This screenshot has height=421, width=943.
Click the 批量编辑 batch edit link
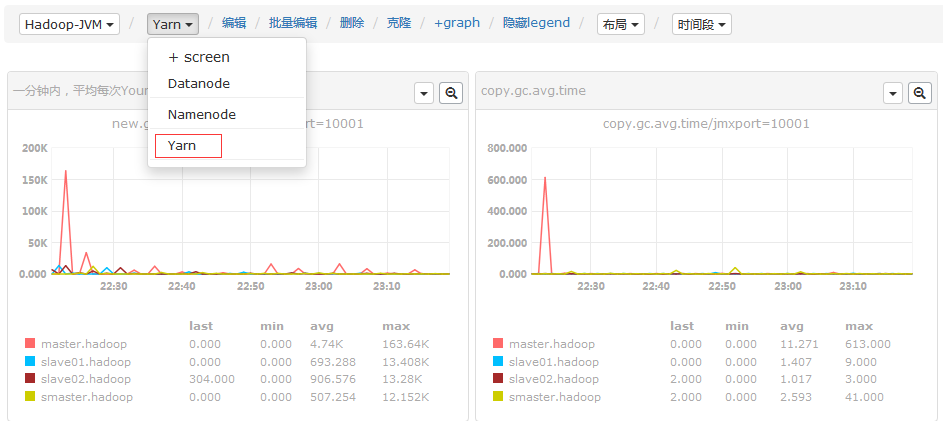coord(293,23)
